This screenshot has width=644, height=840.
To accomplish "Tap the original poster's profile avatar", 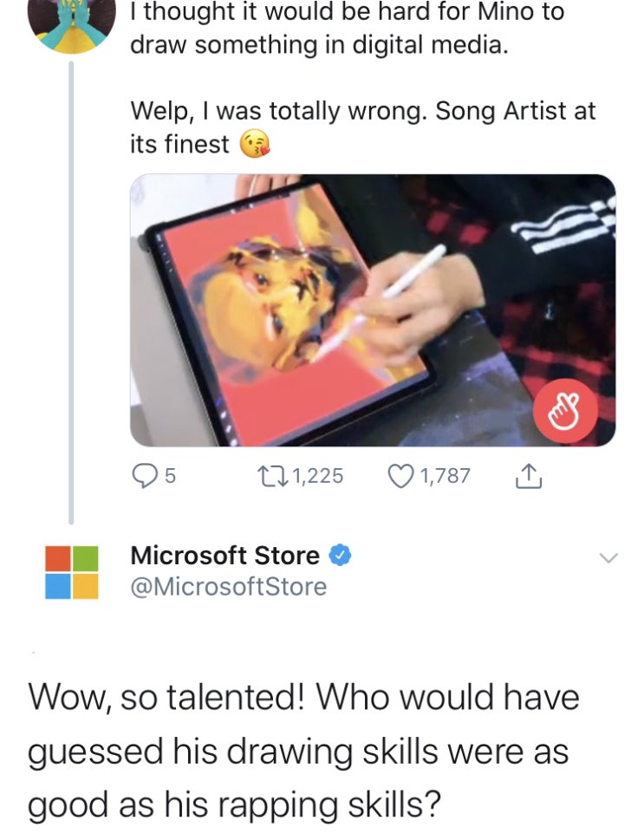I will (x=72, y=22).
